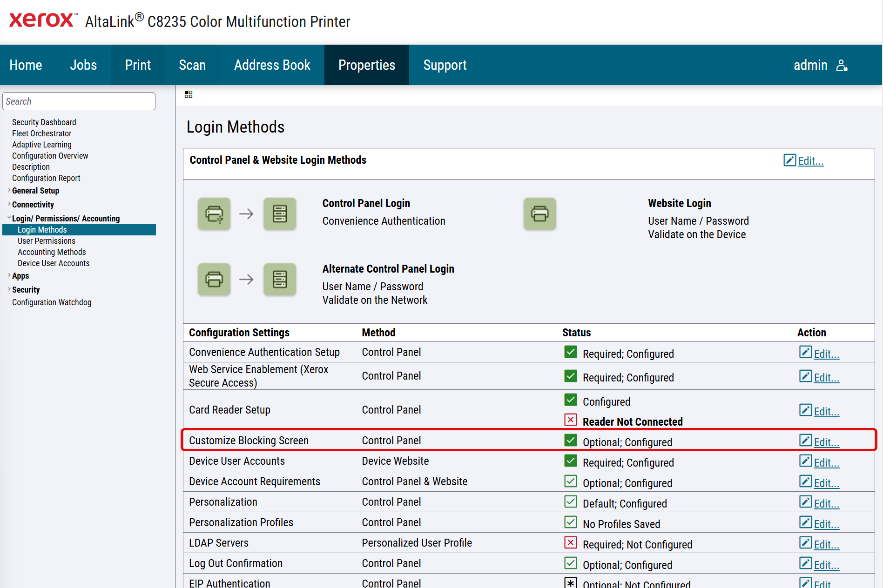
Task: Click the grid view icon above Login Methods
Action: pos(189,95)
